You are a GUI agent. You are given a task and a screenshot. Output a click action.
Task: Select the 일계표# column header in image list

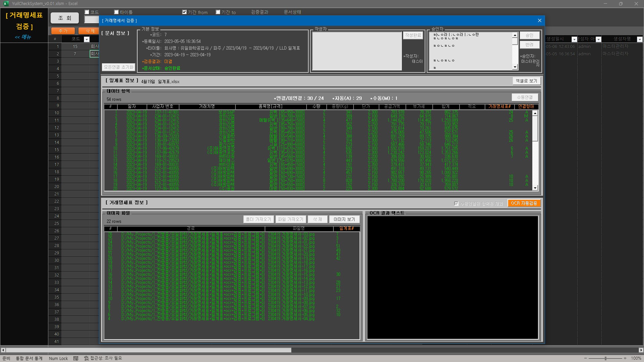346,229
